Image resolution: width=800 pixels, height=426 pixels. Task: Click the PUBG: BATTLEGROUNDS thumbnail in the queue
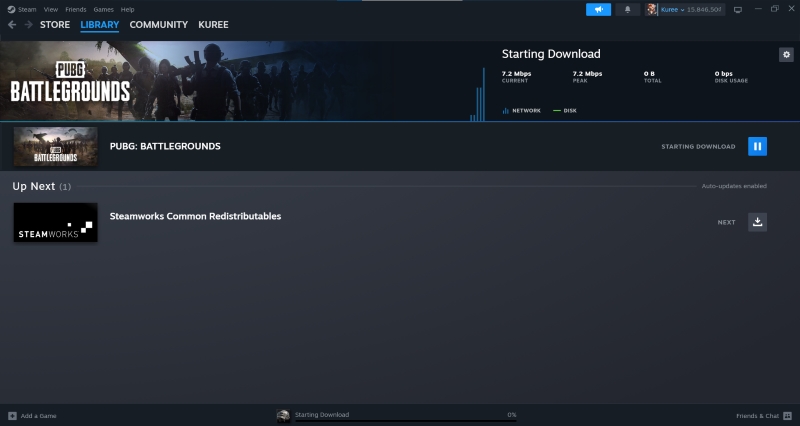(55, 146)
